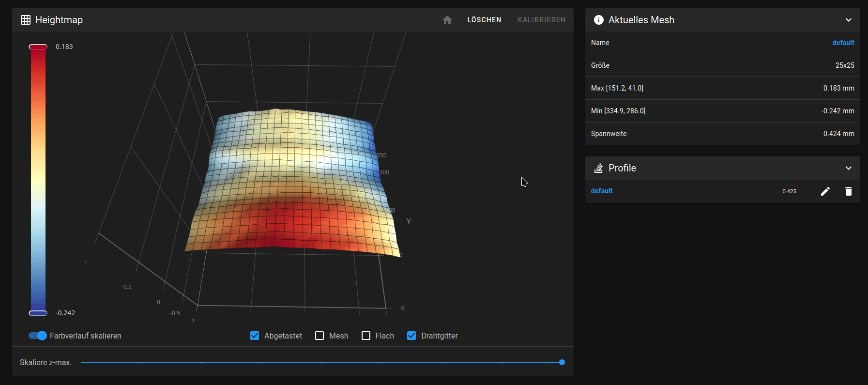Click the pencil icon to edit default profile
Image resolution: width=868 pixels, height=385 pixels.
click(825, 191)
